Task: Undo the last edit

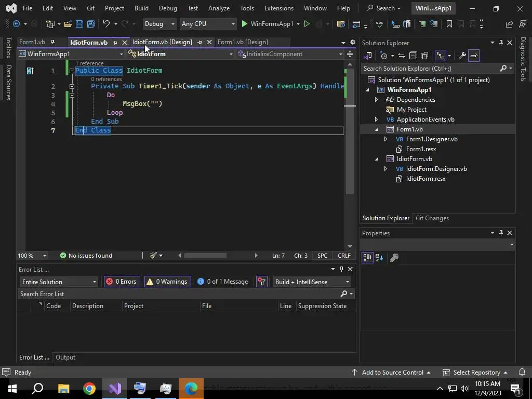Action: click(x=107, y=24)
